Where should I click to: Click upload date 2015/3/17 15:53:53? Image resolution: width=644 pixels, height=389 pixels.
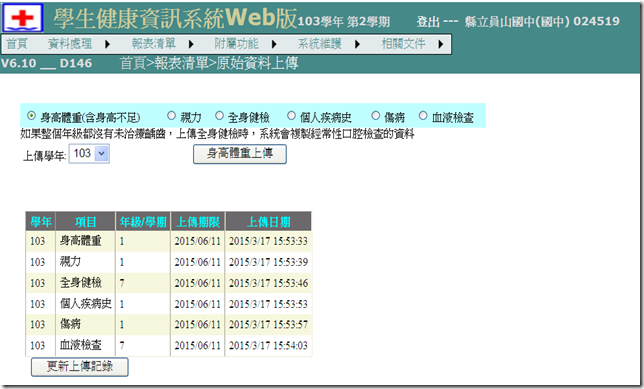[x=268, y=304]
